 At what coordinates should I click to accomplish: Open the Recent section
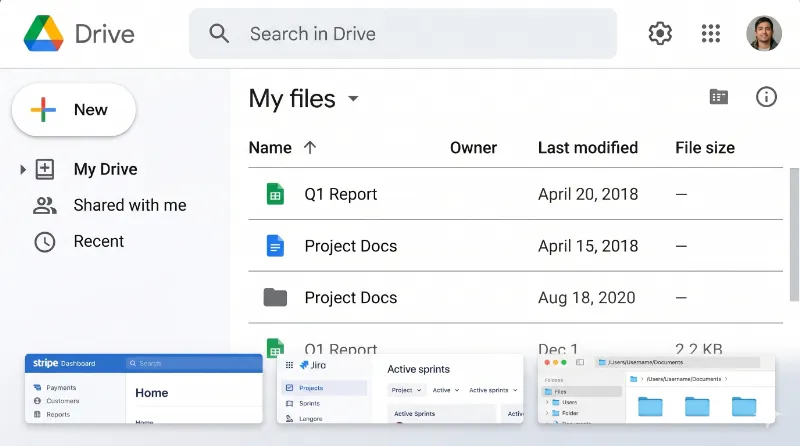click(x=98, y=241)
